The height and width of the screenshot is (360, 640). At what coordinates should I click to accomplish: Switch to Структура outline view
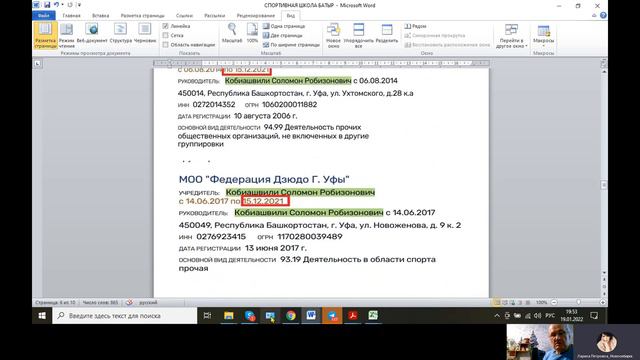[120, 33]
